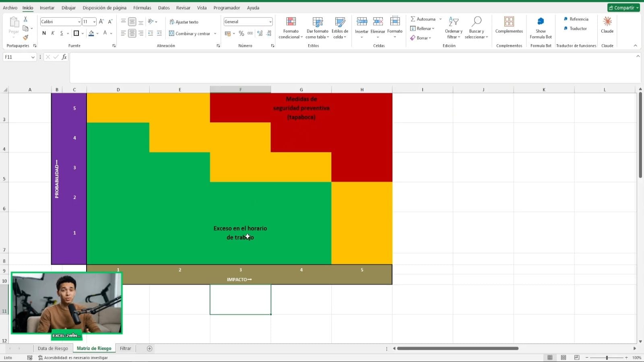Open the Rellenar fill menu
Screen dimensions: 644x362
pos(422,29)
